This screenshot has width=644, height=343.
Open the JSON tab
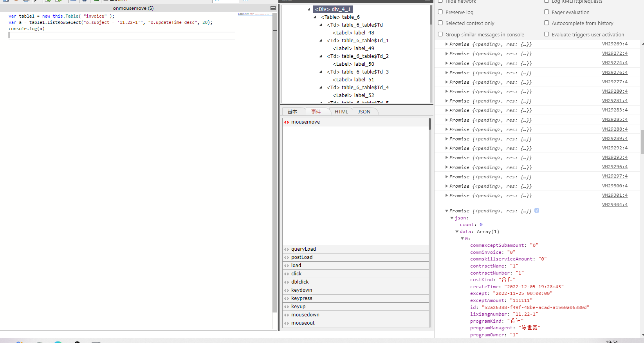[364, 112]
